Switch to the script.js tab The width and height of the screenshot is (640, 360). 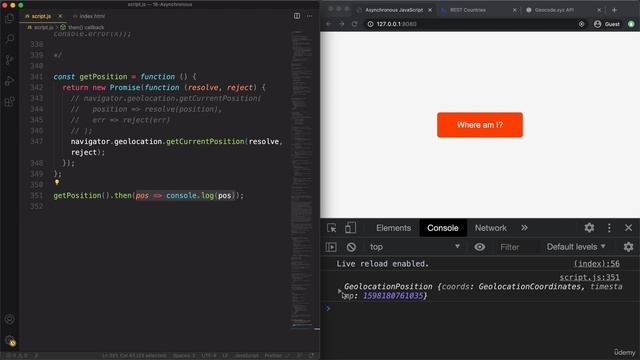(x=41, y=16)
